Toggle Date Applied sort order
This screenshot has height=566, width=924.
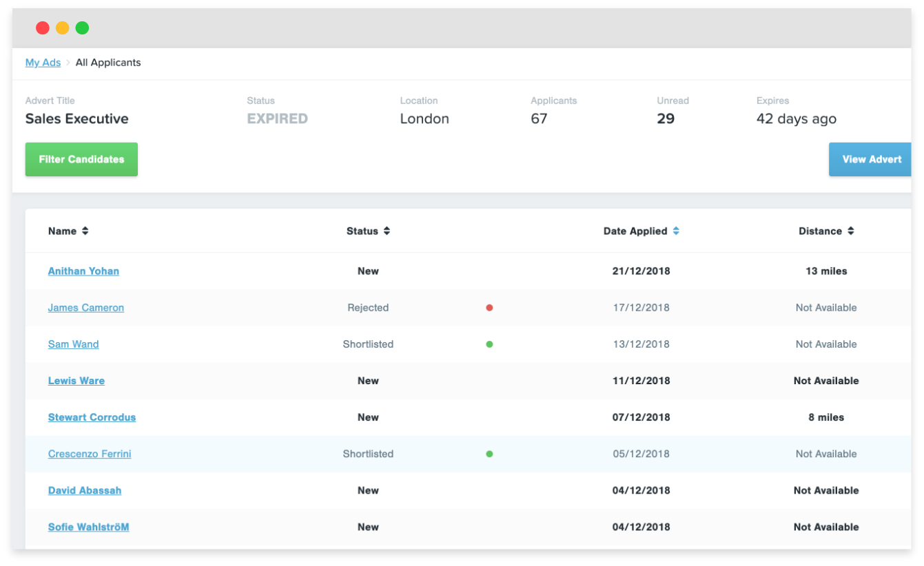pos(676,231)
